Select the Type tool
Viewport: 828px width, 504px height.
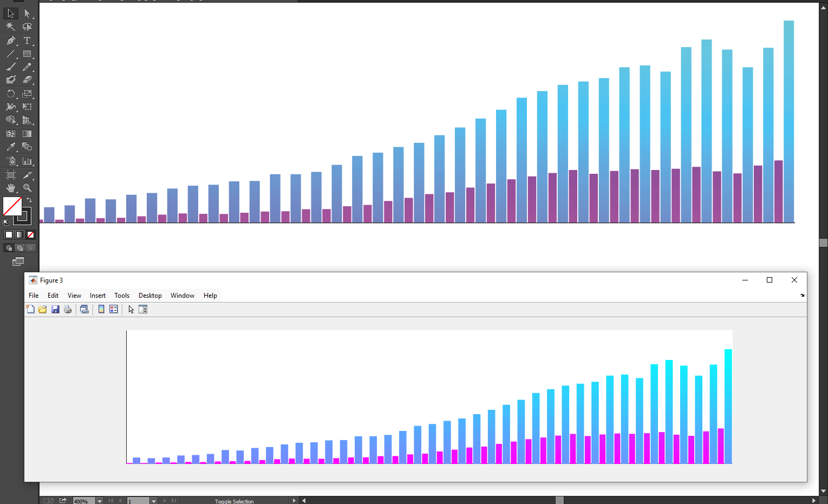point(27,41)
